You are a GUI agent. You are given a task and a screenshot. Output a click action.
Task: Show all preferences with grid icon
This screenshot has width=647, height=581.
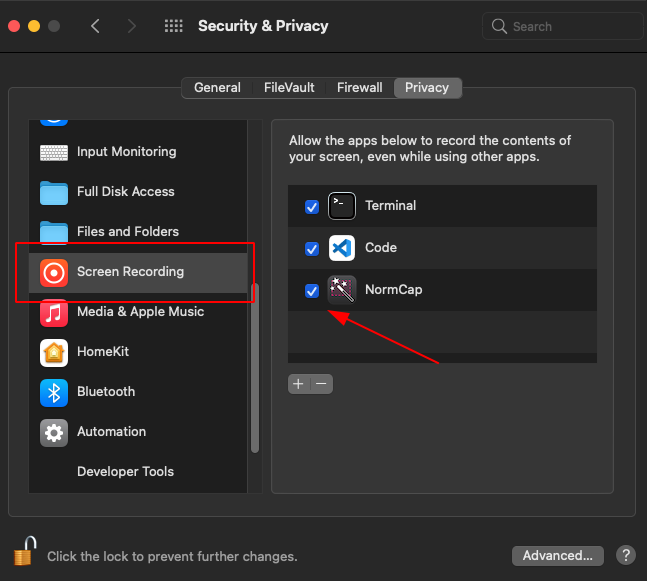pos(173,26)
